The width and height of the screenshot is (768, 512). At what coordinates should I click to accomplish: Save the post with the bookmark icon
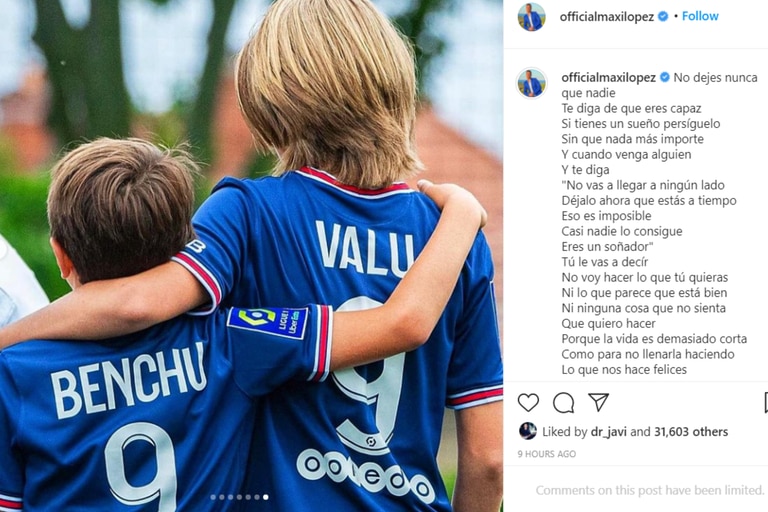pyautogui.click(x=766, y=402)
